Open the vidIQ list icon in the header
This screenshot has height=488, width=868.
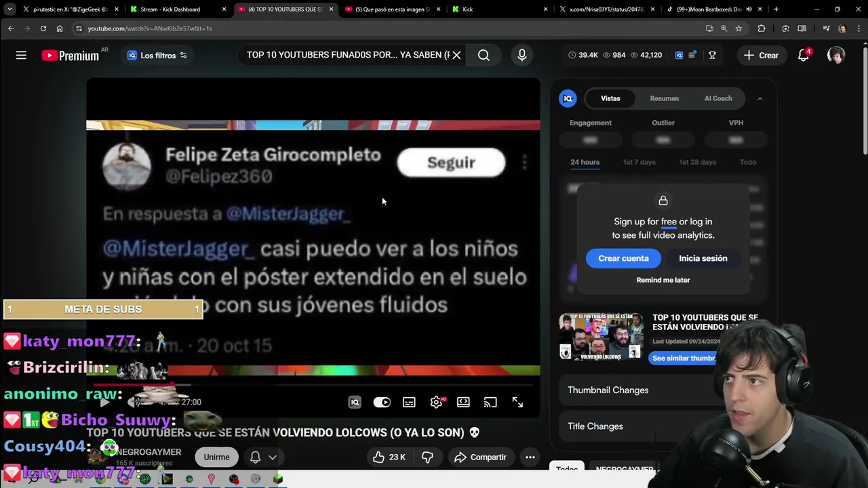[x=692, y=56]
